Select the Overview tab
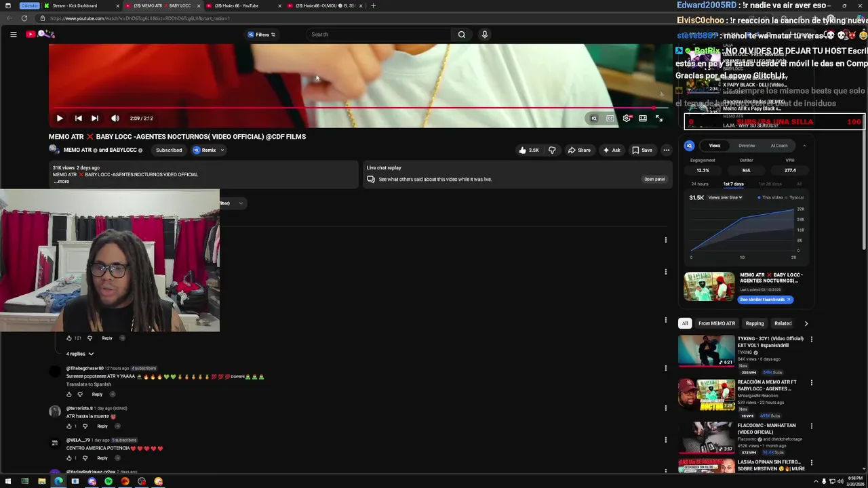The image size is (868, 488). (747, 146)
